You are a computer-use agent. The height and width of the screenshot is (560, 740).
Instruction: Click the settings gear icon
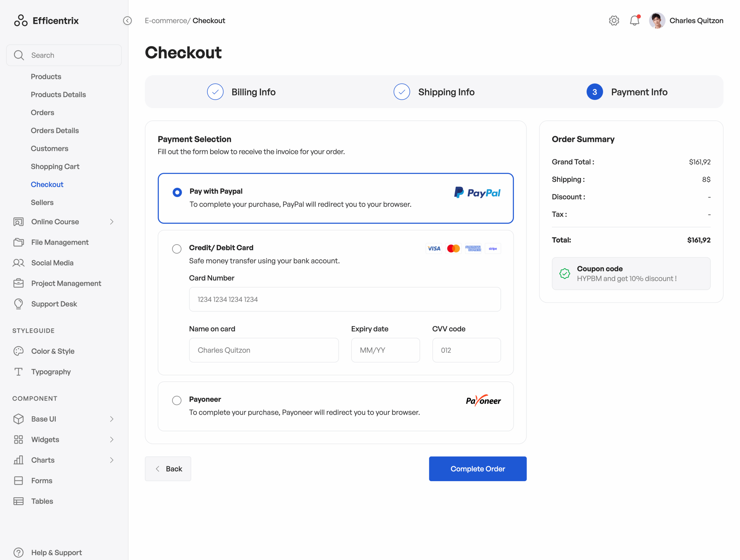tap(614, 21)
